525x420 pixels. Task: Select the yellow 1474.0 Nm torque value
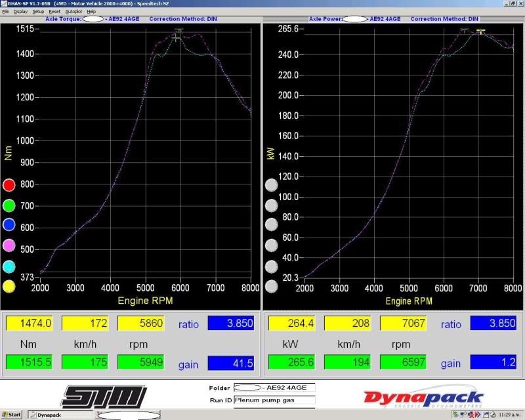pos(29,324)
